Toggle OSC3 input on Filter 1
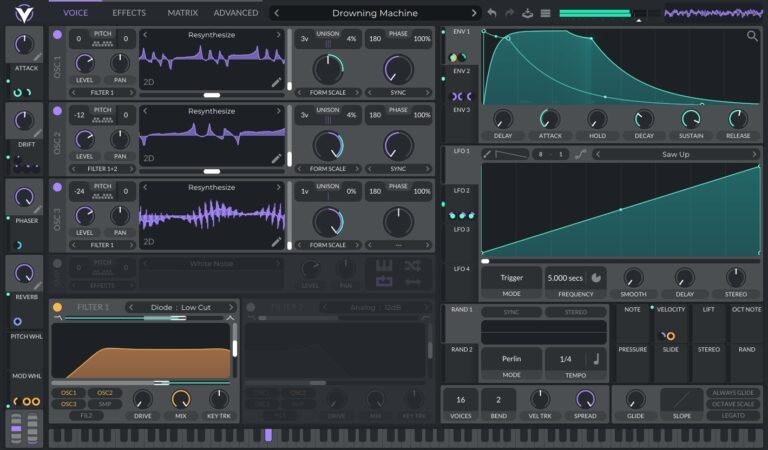This screenshot has width=768, height=450. click(69, 404)
